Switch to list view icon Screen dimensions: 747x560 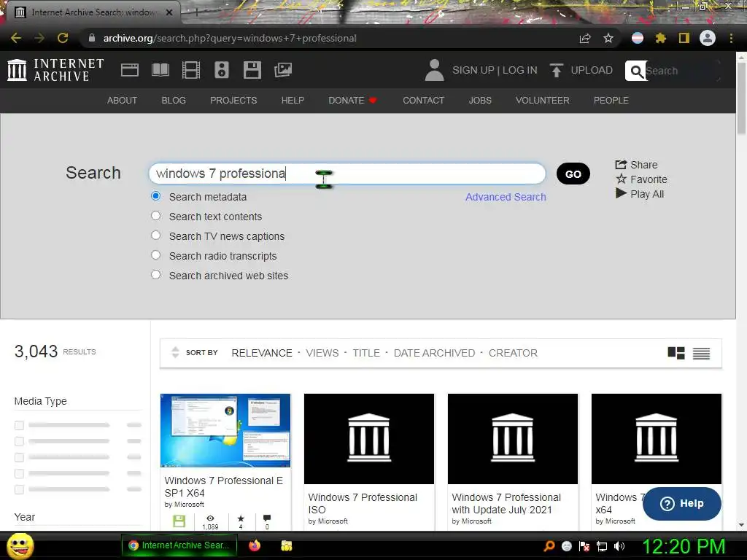coord(701,354)
